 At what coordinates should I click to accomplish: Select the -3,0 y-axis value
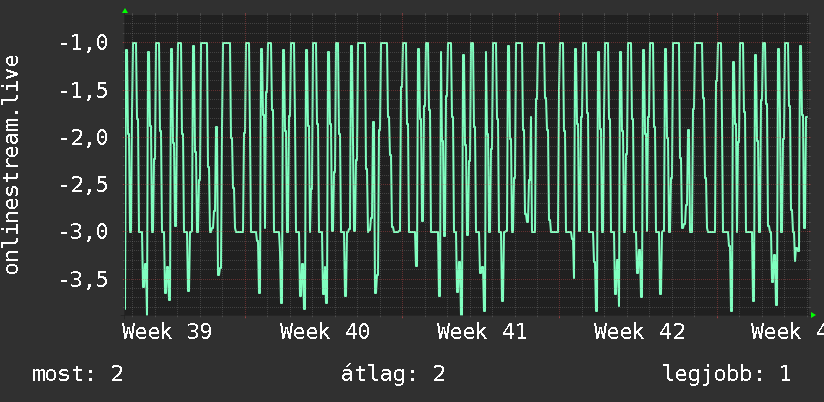tap(84, 232)
